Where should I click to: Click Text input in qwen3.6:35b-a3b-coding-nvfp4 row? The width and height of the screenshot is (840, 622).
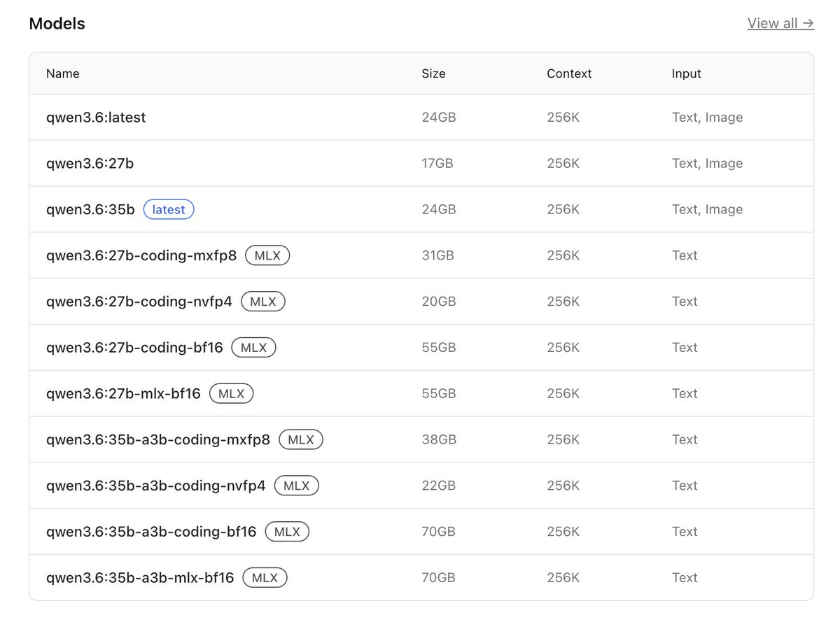coord(685,486)
